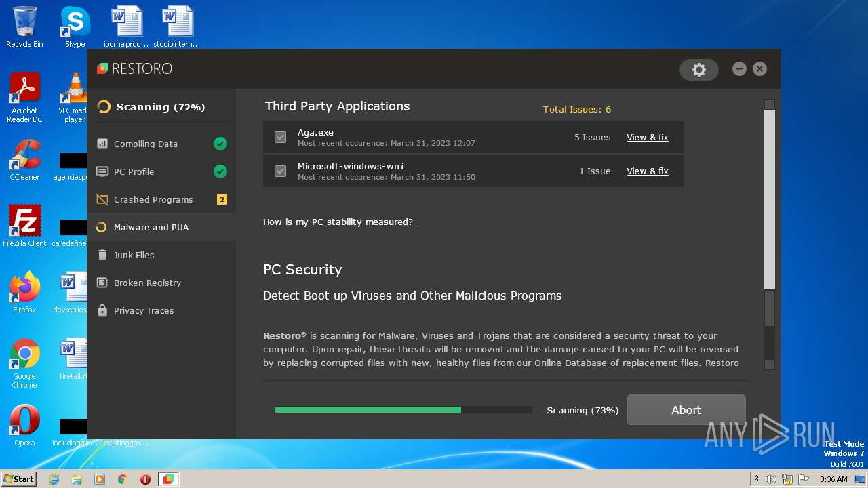Click '5 Issues' for Aga.exe
The height and width of the screenshot is (488, 868).
point(593,137)
